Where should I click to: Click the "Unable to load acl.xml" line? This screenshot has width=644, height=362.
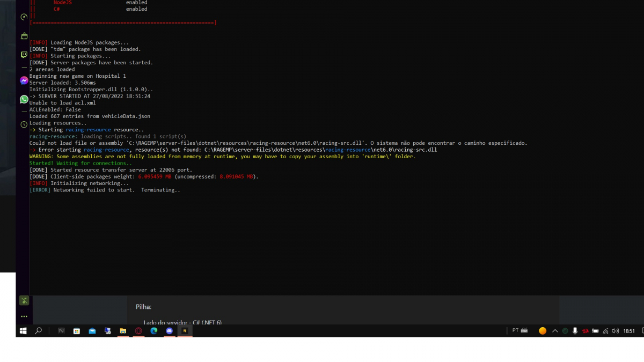pos(62,103)
